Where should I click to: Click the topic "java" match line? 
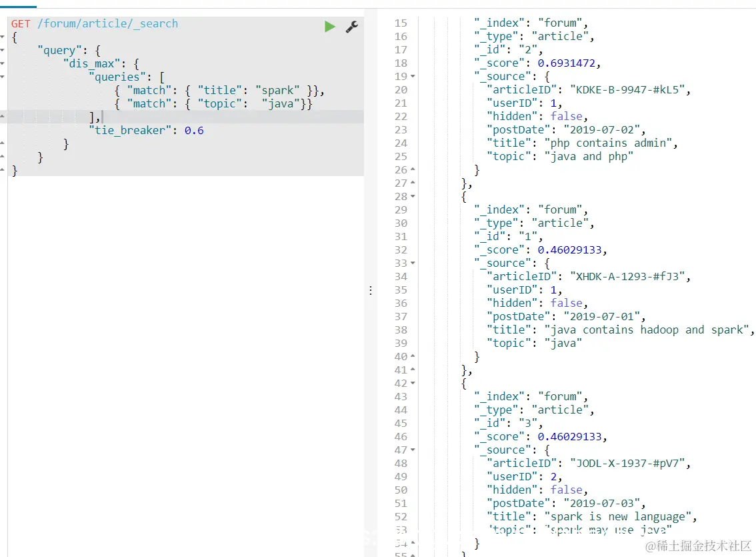click(213, 103)
